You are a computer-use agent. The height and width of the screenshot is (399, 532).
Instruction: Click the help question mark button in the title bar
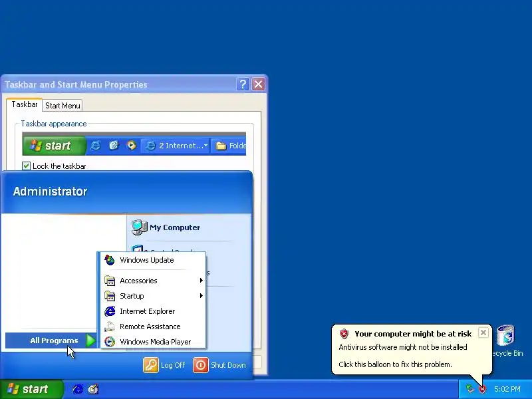[x=243, y=84]
